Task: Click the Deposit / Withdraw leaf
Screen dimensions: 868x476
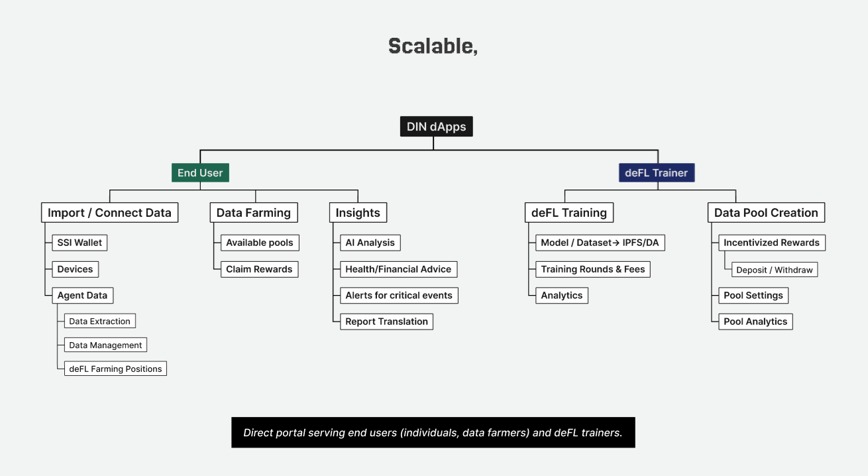Action: pyautogui.click(x=774, y=270)
